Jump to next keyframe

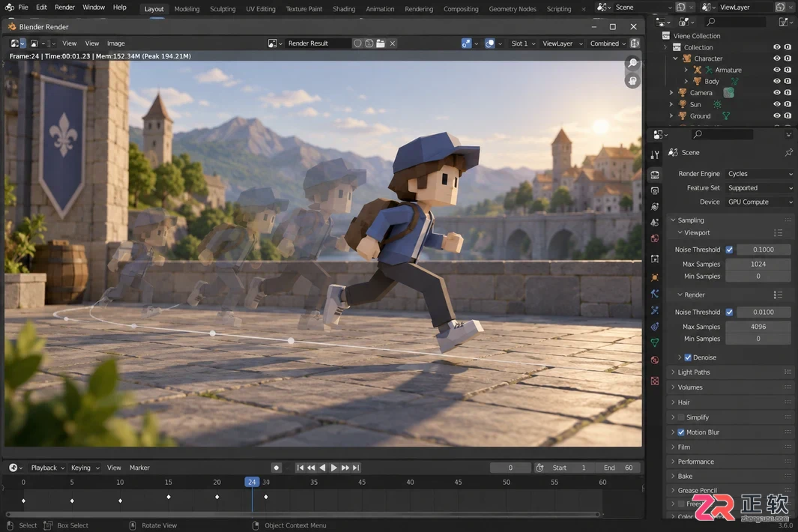[345, 468]
